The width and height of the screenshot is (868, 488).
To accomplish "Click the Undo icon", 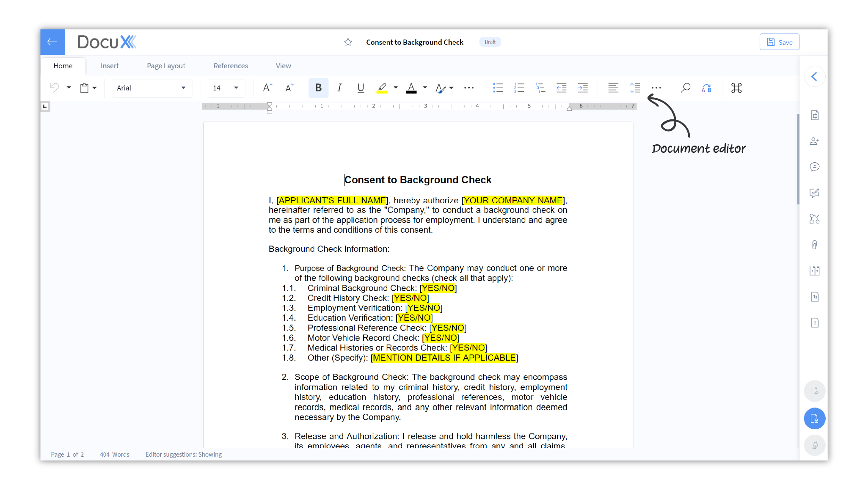I will [x=55, y=88].
